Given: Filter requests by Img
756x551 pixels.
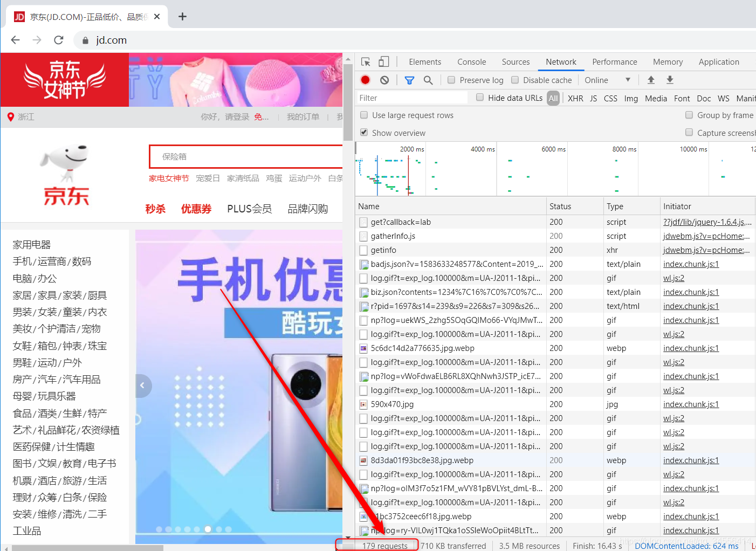Looking at the screenshot, I should tap(631, 98).
